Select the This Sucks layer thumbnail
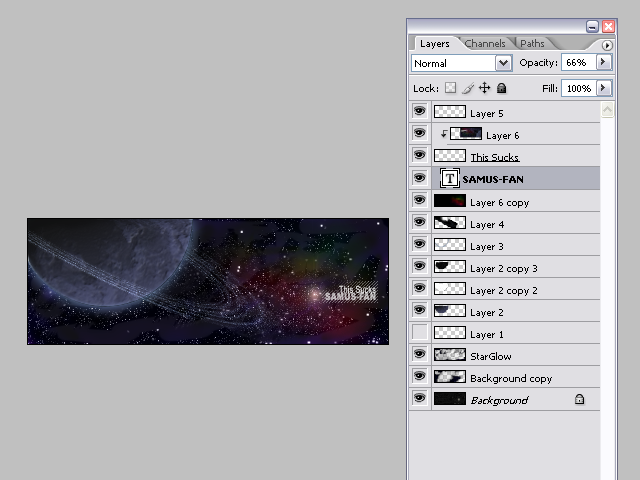 (x=449, y=156)
